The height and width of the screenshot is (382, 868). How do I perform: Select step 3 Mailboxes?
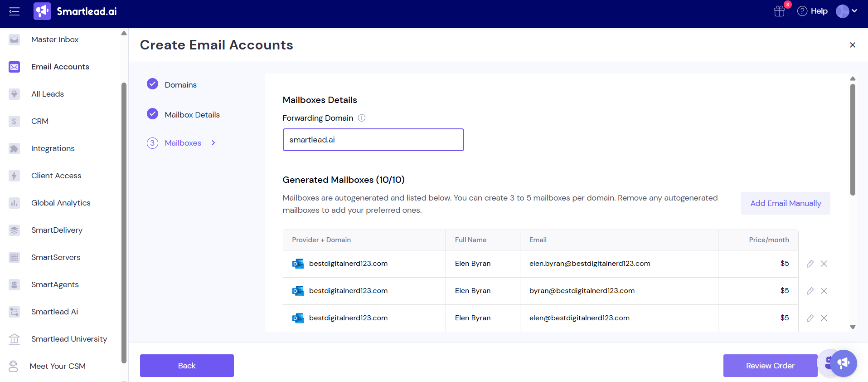tap(183, 143)
